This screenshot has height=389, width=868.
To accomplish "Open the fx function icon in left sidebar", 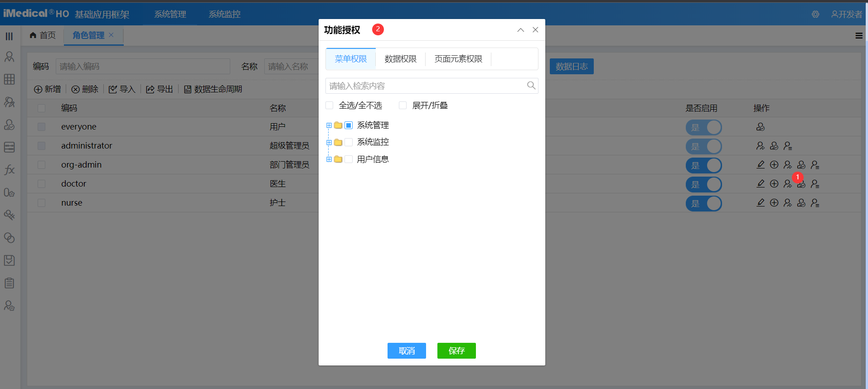I will coord(9,170).
